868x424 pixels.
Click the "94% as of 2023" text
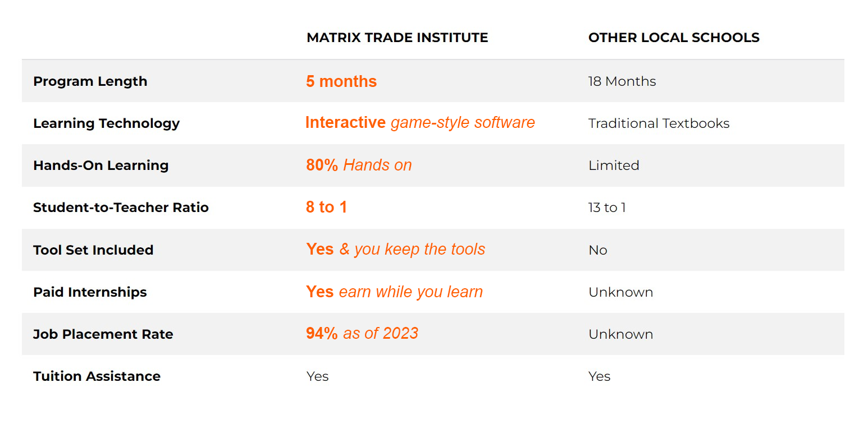point(362,333)
